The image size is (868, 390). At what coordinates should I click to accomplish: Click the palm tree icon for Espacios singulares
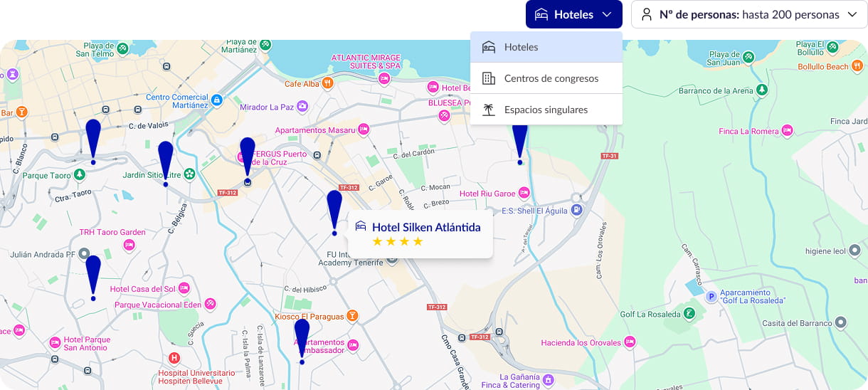point(489,110)
